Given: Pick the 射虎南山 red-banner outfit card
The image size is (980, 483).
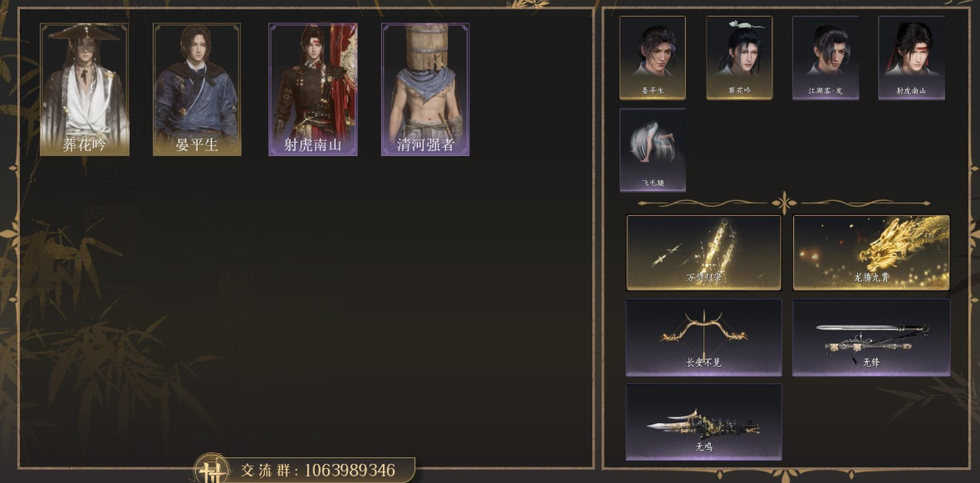Looking at the screenshot, I should (x=313, y=90).
